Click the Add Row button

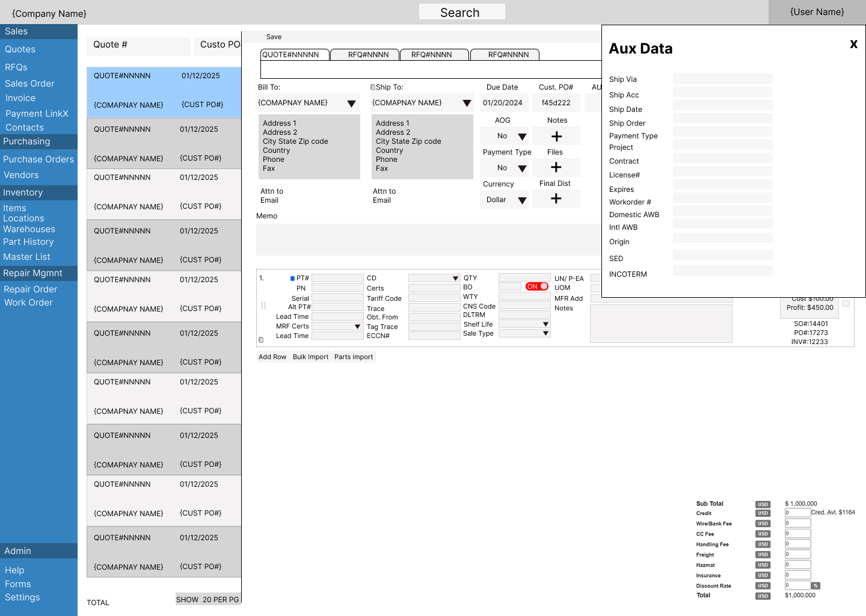(x=272, y=357)
